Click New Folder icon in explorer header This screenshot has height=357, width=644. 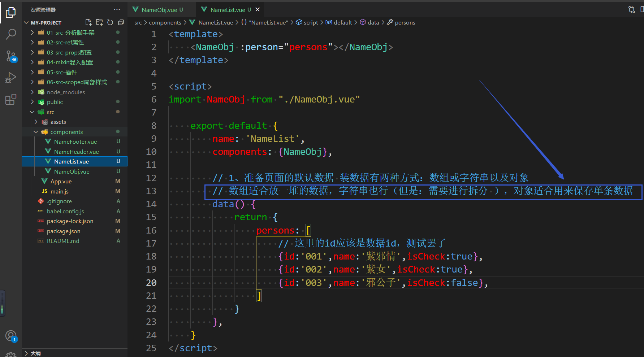pyautogui.click(x=99, y=22)
